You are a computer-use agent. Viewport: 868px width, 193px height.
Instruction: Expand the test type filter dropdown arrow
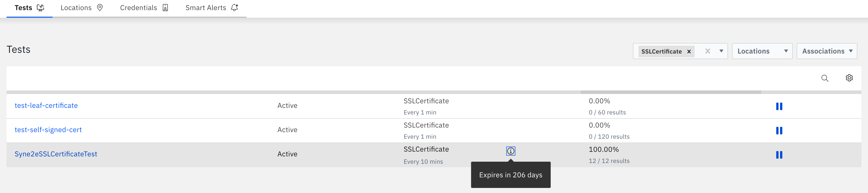coord(721,51)
